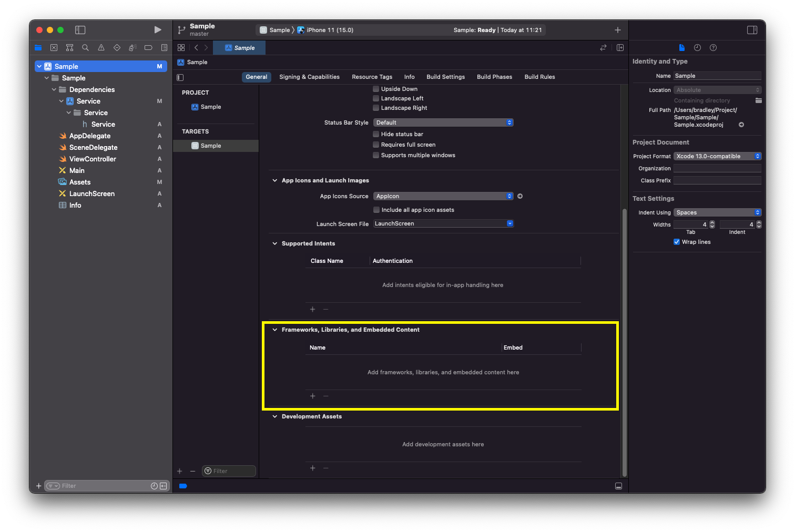Add a framework with the plus button

312,396
